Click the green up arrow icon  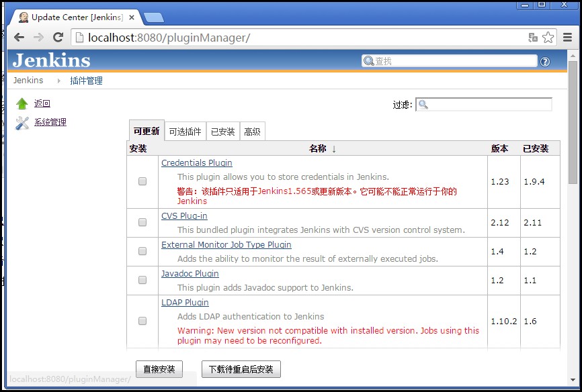[22, 103]
